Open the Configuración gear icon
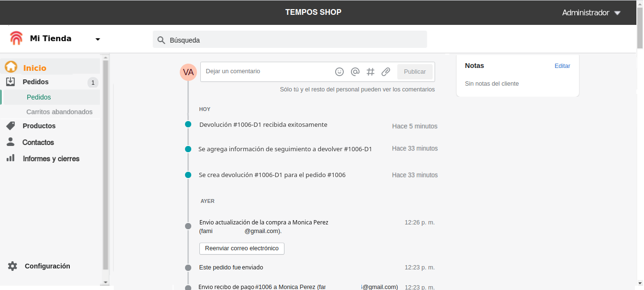Viewport: 644px width, 290px height. [x=12, y=266]
